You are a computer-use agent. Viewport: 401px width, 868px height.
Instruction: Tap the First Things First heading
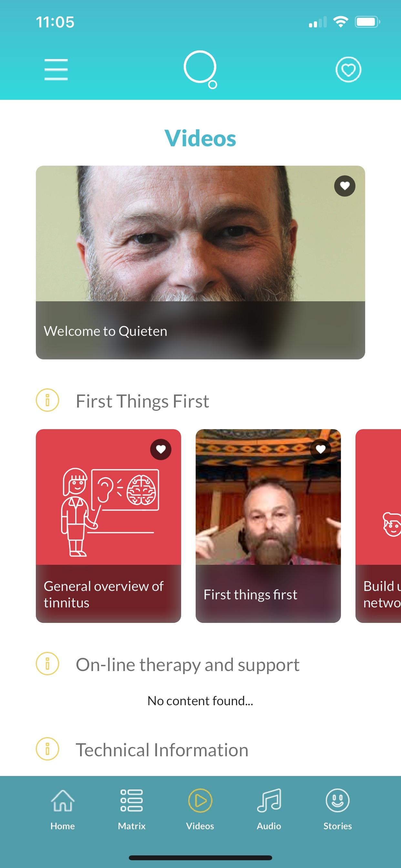click(142, 401)
